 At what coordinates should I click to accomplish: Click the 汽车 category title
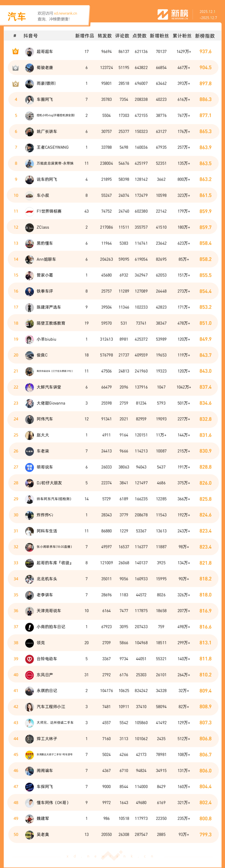click(17, 16)
